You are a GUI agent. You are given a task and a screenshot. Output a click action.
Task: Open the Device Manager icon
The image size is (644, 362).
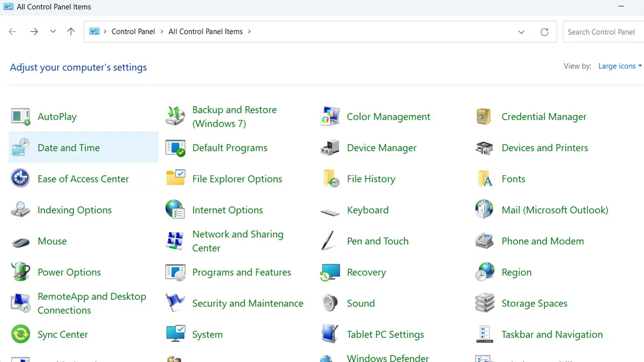(329, 147)
